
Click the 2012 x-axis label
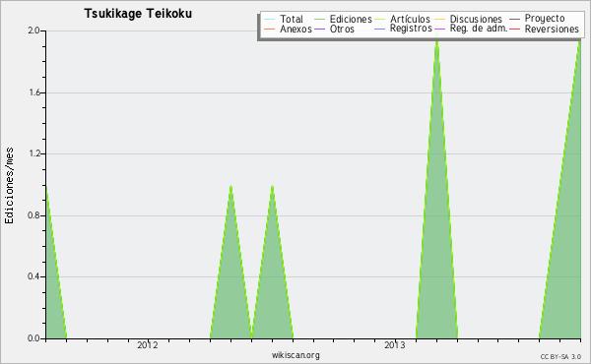pyautogui.click(x=148, y=344)
